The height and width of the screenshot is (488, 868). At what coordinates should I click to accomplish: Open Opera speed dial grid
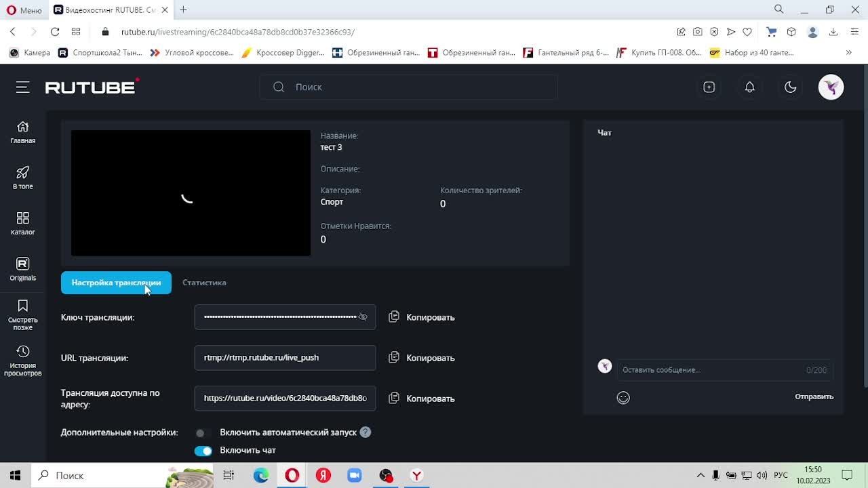76,32
